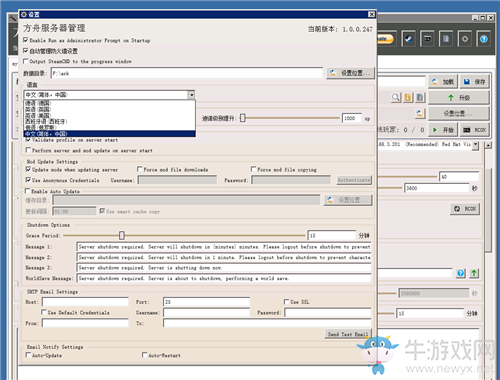Enable Force mod file downloads
Image resolution: width=500 pixels, height=380 pixels.
point(140,169)
